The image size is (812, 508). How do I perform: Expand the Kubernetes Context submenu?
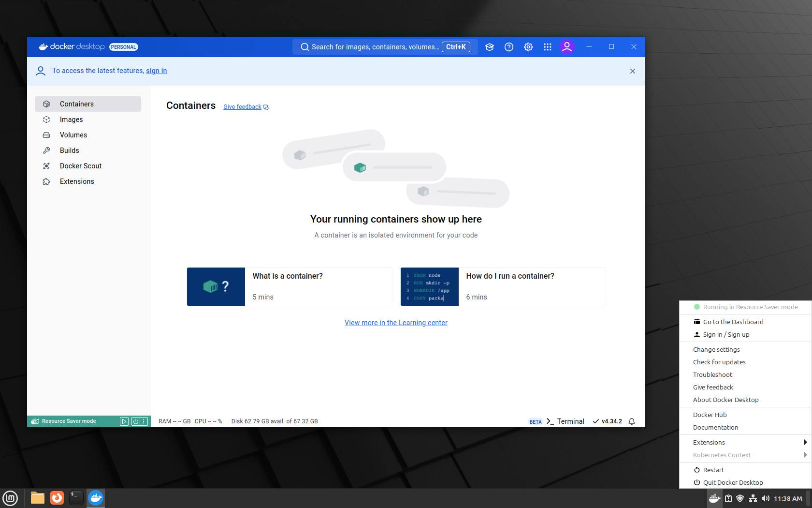pos(745,455)
